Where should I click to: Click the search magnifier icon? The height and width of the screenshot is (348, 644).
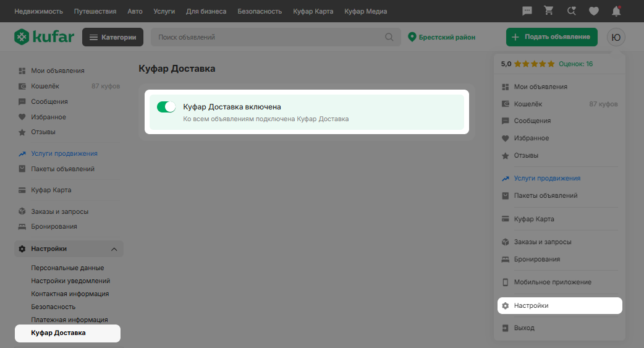389,37
